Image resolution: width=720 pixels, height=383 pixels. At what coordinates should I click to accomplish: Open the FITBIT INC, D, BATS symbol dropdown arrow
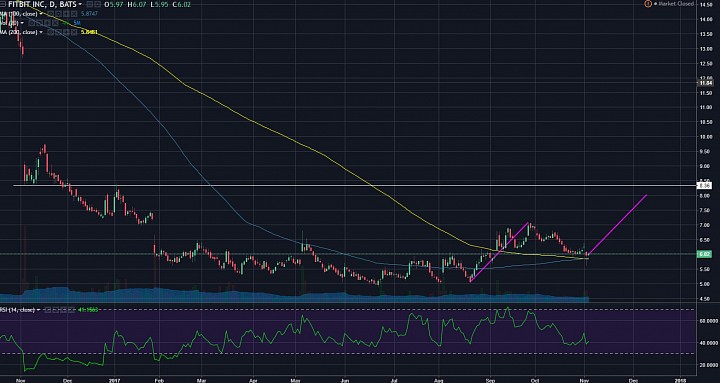80,4
